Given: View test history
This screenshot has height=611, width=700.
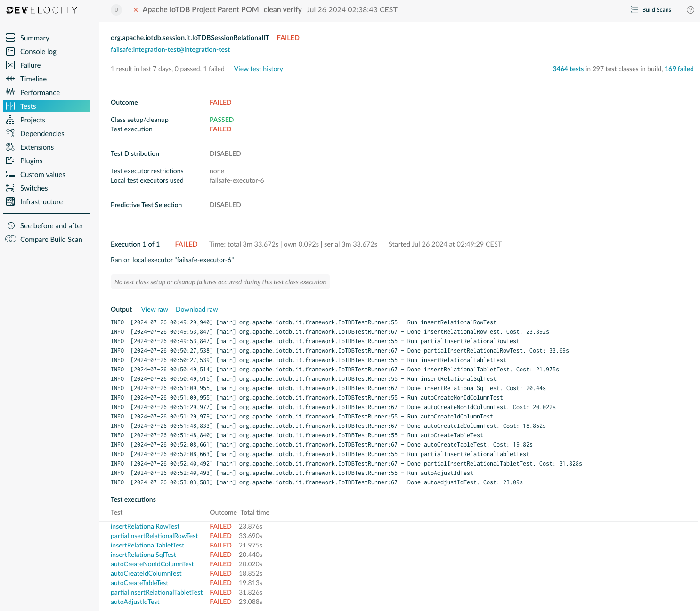Looking at the screenshot, I should point(258,69).
